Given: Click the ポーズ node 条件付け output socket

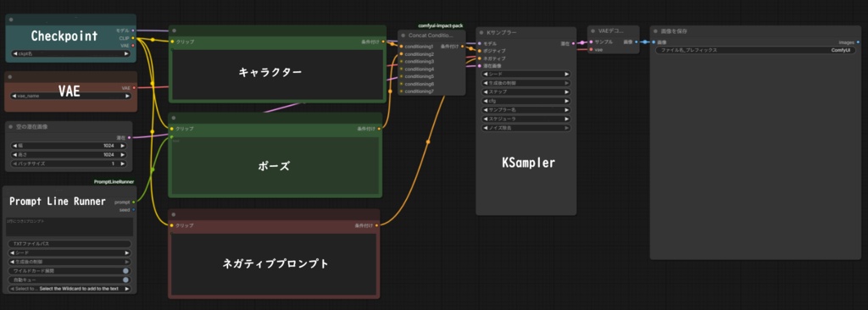Looking at the screenshot, I should pos(379,129).
